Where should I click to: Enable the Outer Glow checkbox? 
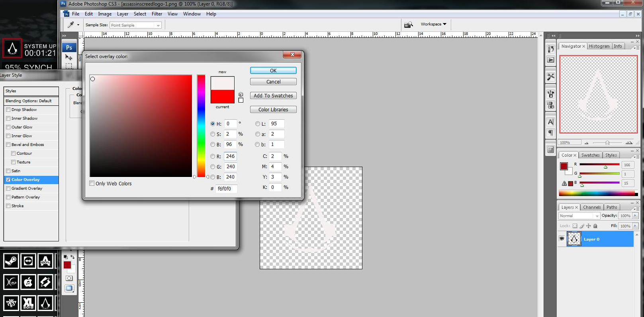coord(8,127)
